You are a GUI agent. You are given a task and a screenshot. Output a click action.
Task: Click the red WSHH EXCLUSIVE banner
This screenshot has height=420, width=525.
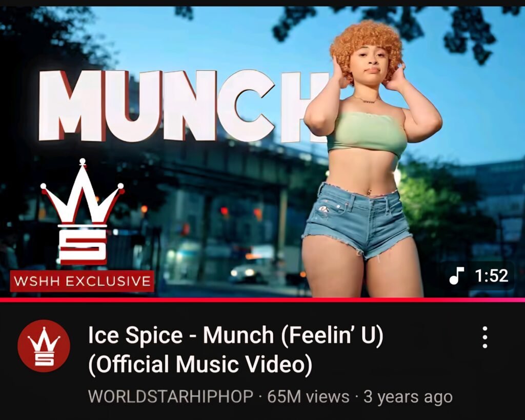click(x=82, y=281)
